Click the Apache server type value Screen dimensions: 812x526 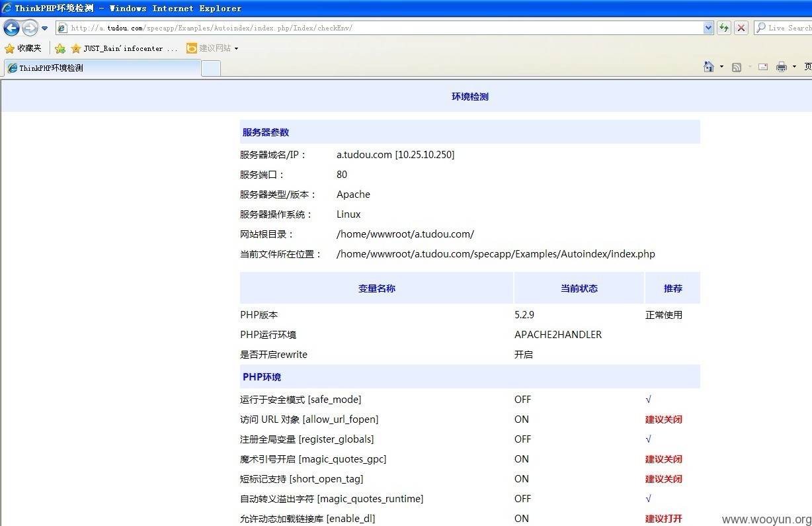pyautogui.click(x=353, y=195)
